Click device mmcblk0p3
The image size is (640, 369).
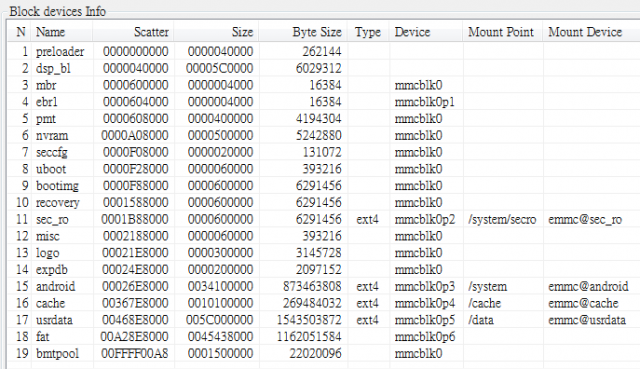pos(424,286)
